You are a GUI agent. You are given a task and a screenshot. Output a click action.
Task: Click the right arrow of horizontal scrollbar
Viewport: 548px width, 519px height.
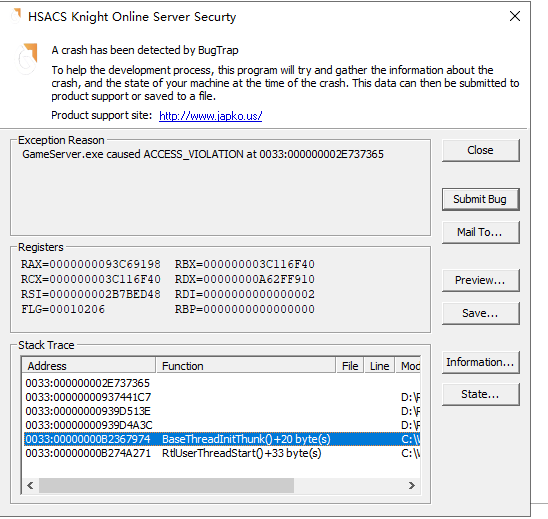(x=412, y=485)
